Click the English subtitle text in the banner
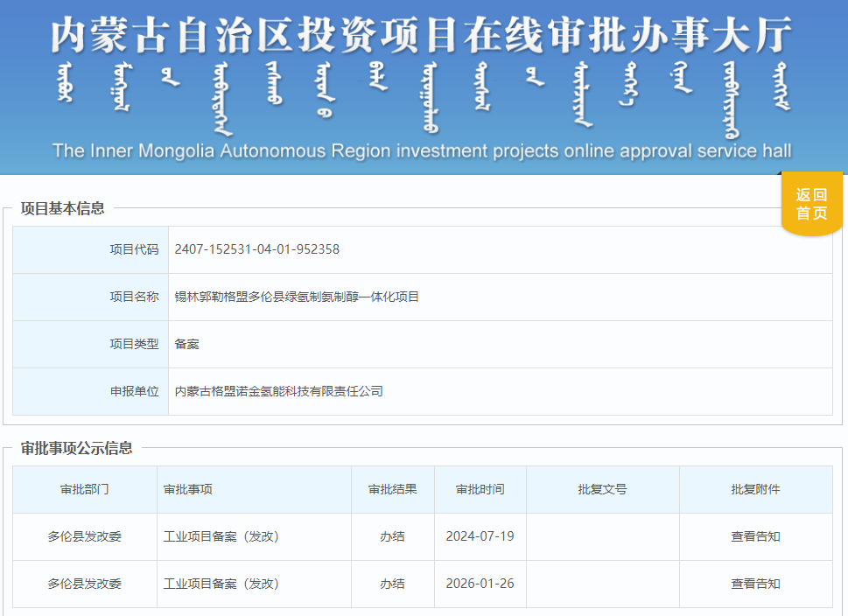The image size is (848, 616). point(424,150)
